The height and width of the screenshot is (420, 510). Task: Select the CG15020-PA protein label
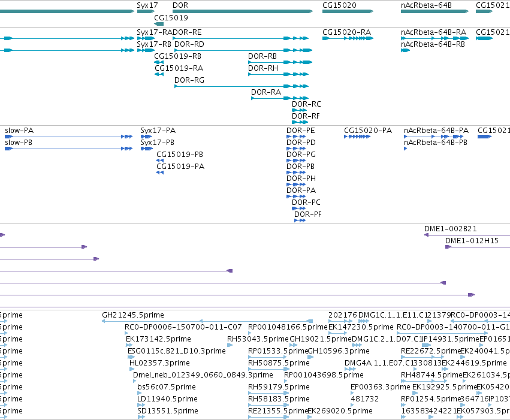(368, 131)
